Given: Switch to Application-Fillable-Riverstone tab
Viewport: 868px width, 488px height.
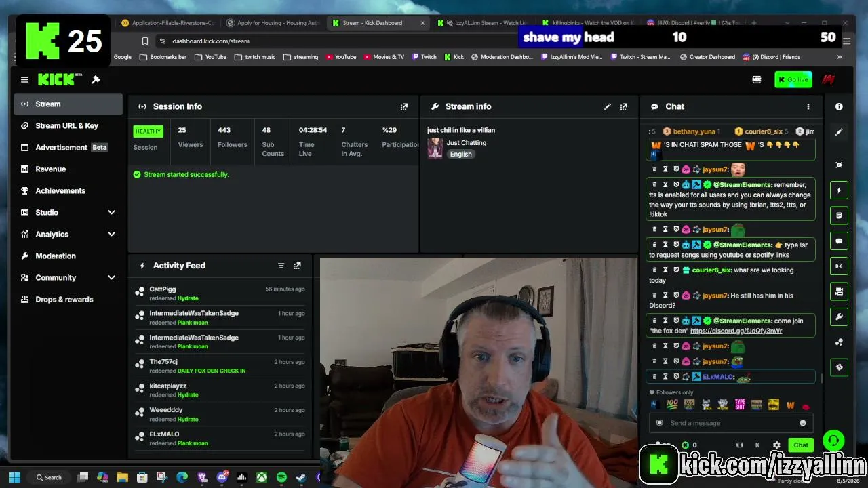Looking at the screenshot, I should [x=168, y=23].
